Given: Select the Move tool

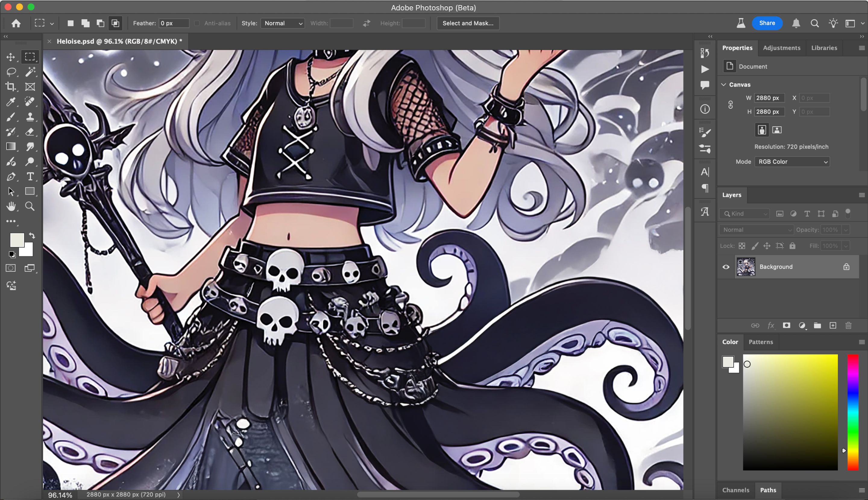Looking at the screenshot, I should [11, 57].
